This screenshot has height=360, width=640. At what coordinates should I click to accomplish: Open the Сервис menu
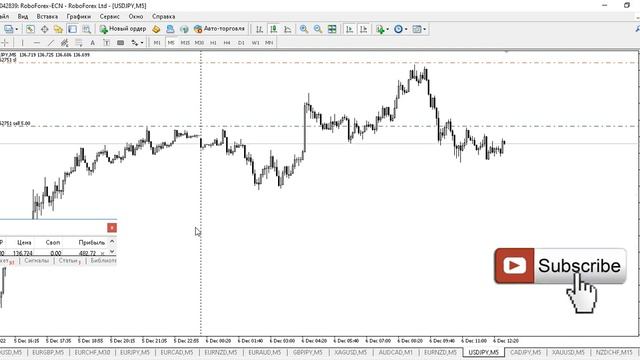(110, 16)
